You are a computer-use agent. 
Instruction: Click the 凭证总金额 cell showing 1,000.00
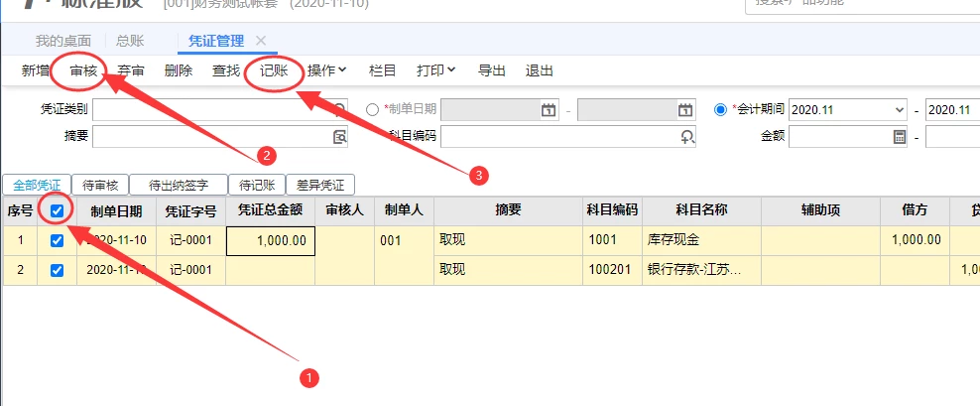[271, 240]
